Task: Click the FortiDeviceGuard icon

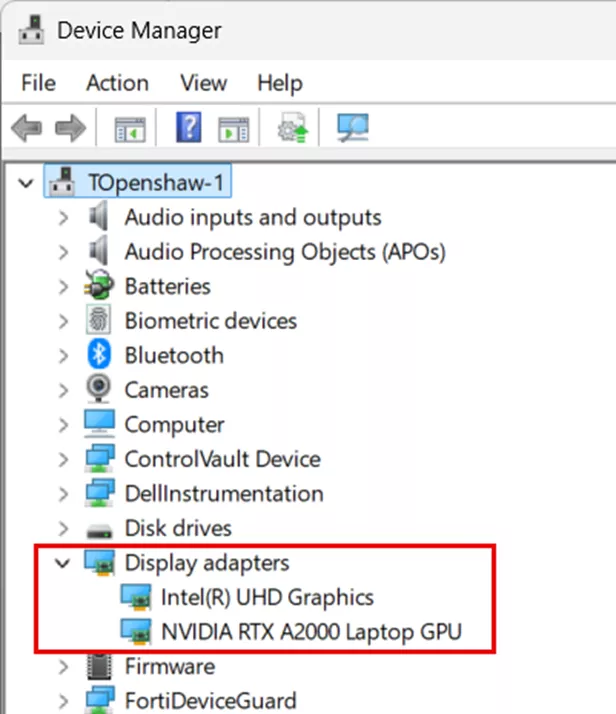Action: (99, 700)
